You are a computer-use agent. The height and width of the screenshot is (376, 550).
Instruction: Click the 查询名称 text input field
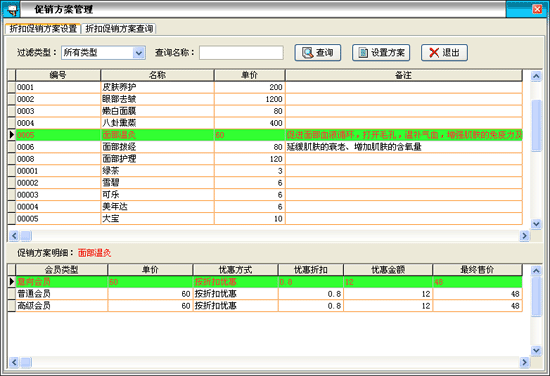tap(241, 53)
